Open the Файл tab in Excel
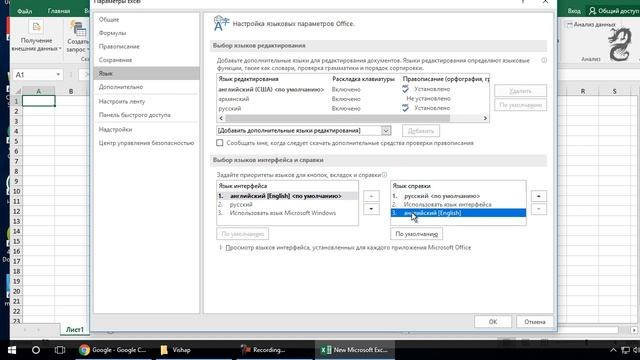 coord(24,11)
